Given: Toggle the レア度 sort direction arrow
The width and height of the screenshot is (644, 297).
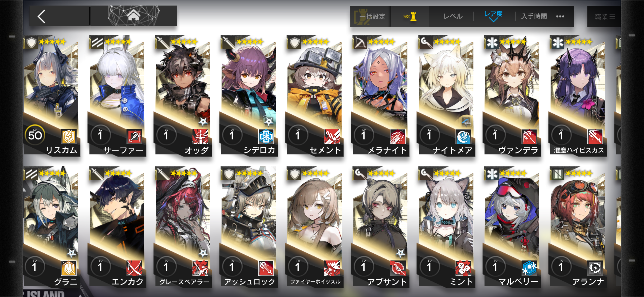Looking at the screenshot, I should coord(493,20).
